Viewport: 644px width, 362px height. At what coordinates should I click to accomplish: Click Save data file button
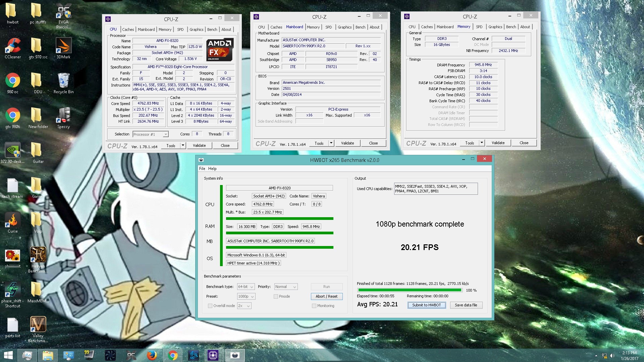pos(466,305)
